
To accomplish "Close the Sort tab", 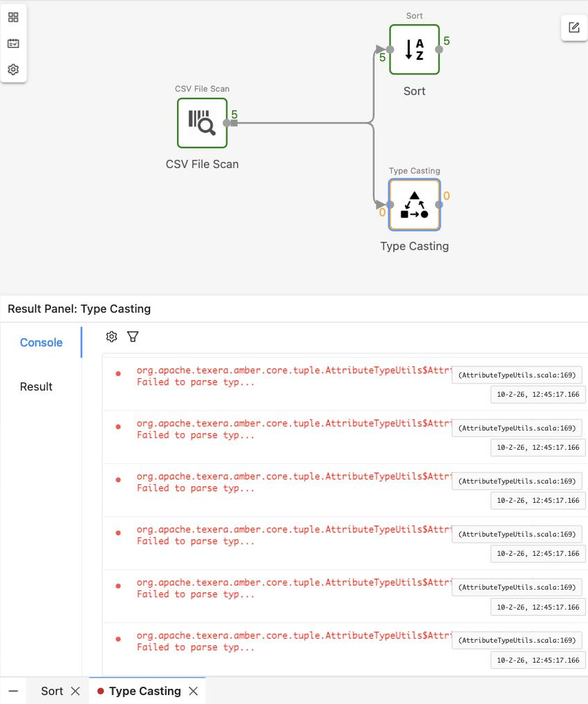I will click(76, 691).
